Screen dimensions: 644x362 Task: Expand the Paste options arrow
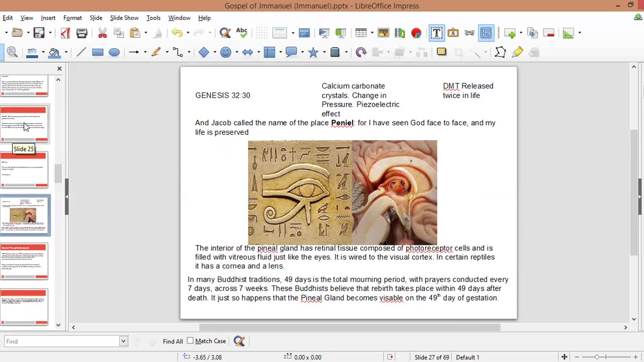click(145, 33)
